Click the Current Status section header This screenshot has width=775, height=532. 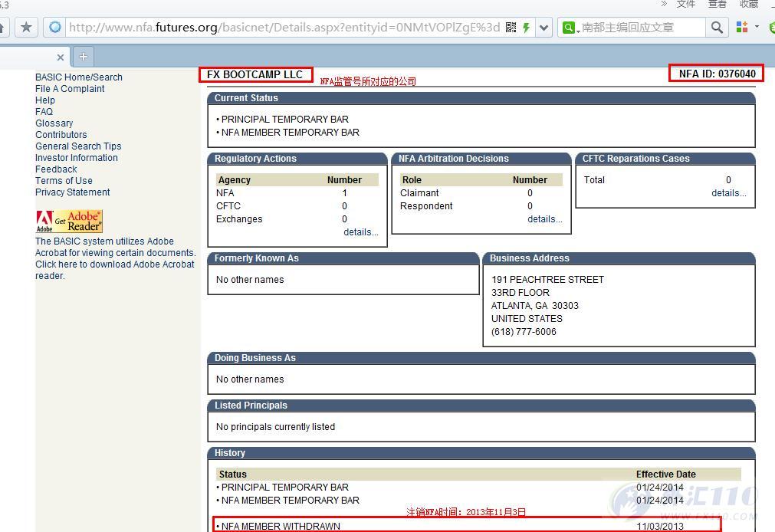coord(481,98)
